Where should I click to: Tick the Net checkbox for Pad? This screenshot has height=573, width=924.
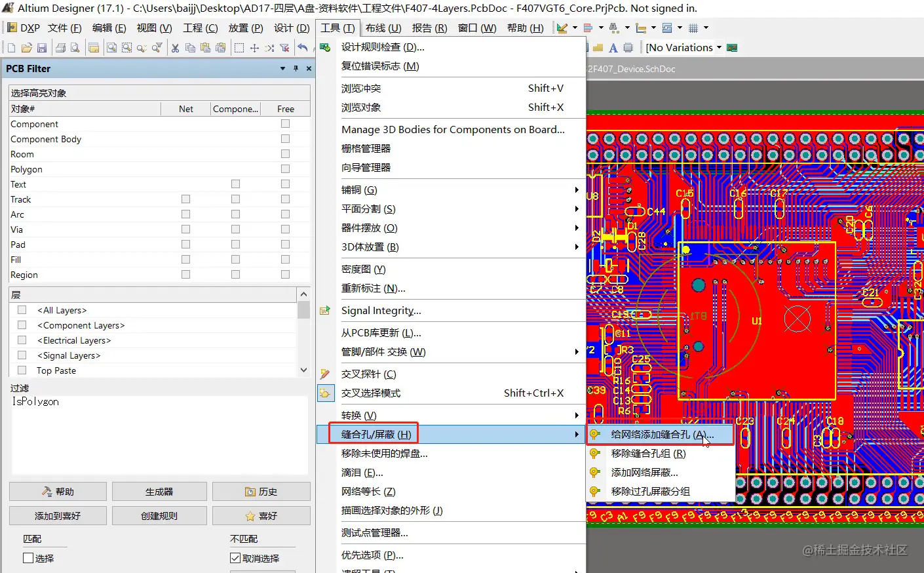185,244
